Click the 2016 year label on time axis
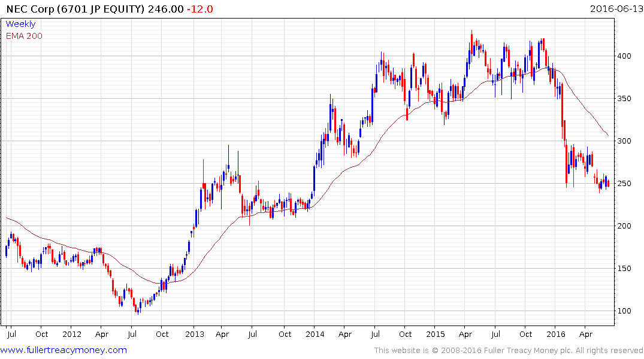 point(556,334)
